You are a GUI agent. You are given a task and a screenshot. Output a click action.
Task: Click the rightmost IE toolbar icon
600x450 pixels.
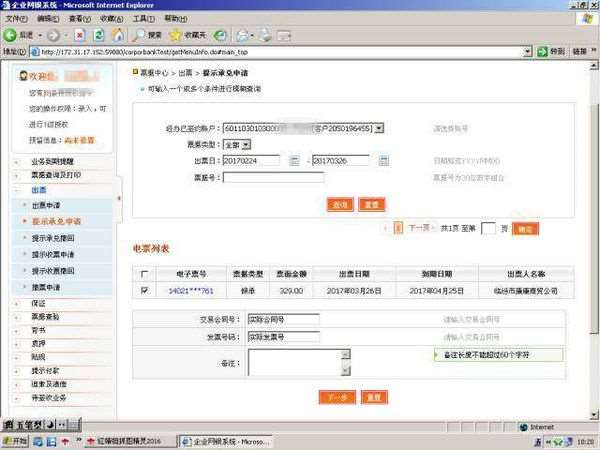point(284,36)
